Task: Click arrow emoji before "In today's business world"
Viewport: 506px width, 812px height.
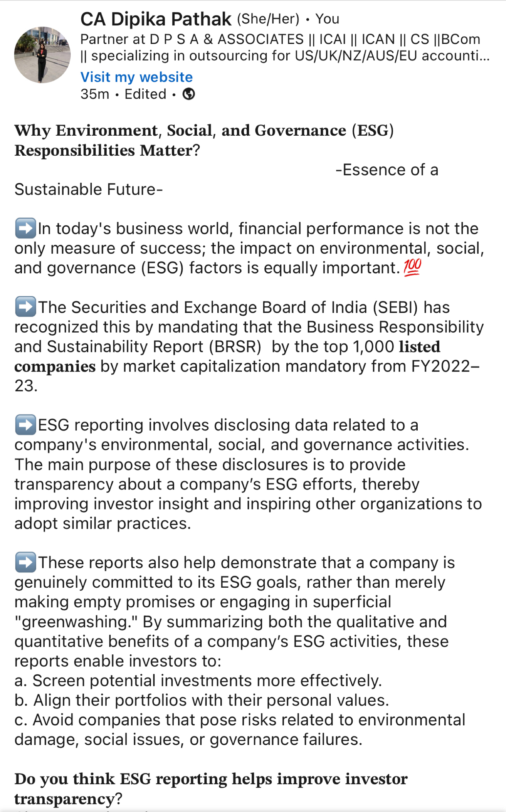Action: pyautogui.click(x=25, y=228)
